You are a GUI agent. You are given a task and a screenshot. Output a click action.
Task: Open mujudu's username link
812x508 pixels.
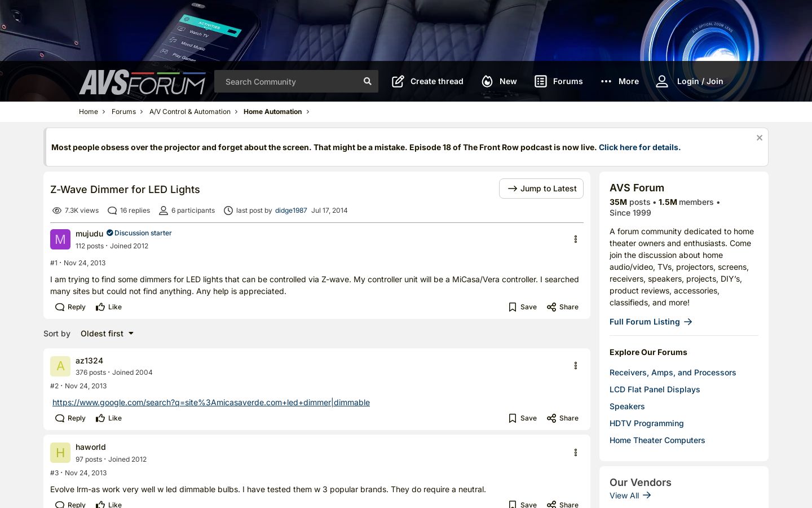pos(89,233)
